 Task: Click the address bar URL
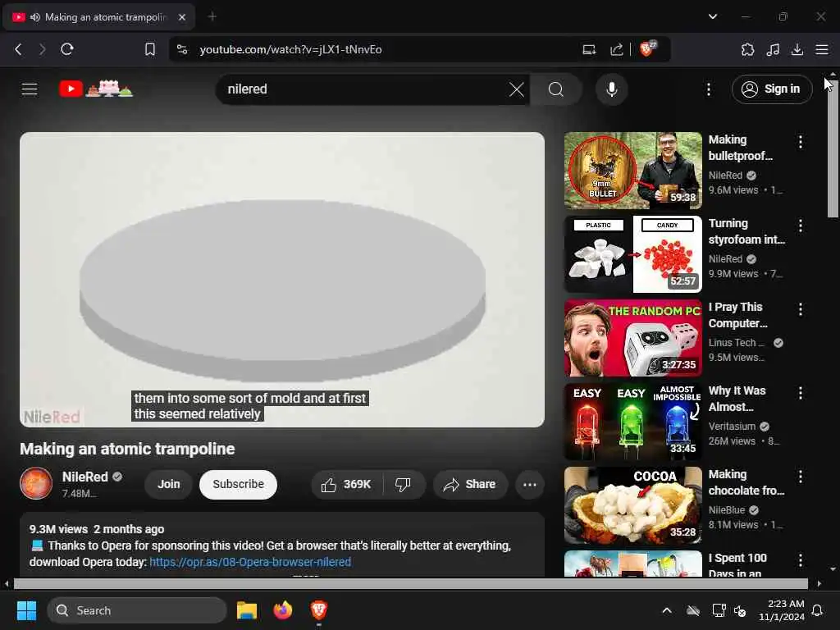[x=290, y=49]
